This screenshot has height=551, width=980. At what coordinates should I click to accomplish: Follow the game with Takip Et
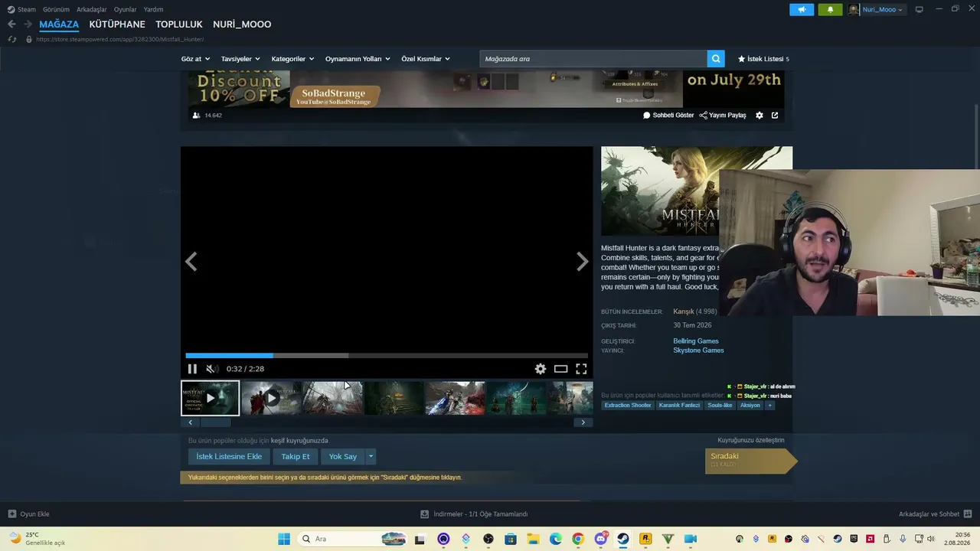296,457
